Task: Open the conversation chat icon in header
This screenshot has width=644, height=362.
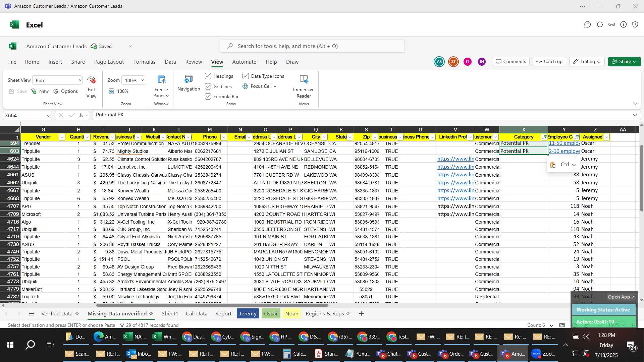Action: (587, 24)
